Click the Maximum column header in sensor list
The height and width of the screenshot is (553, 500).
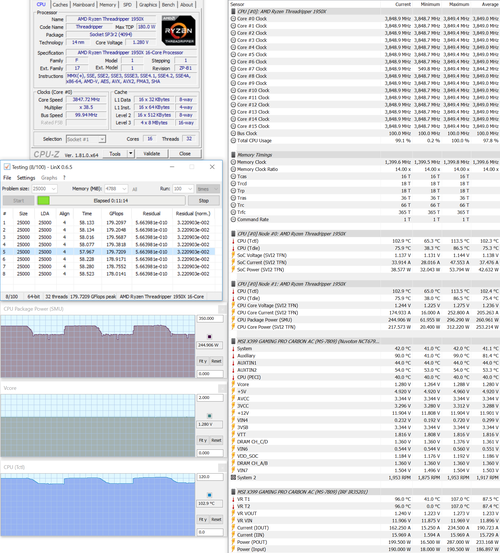(459, 4)
